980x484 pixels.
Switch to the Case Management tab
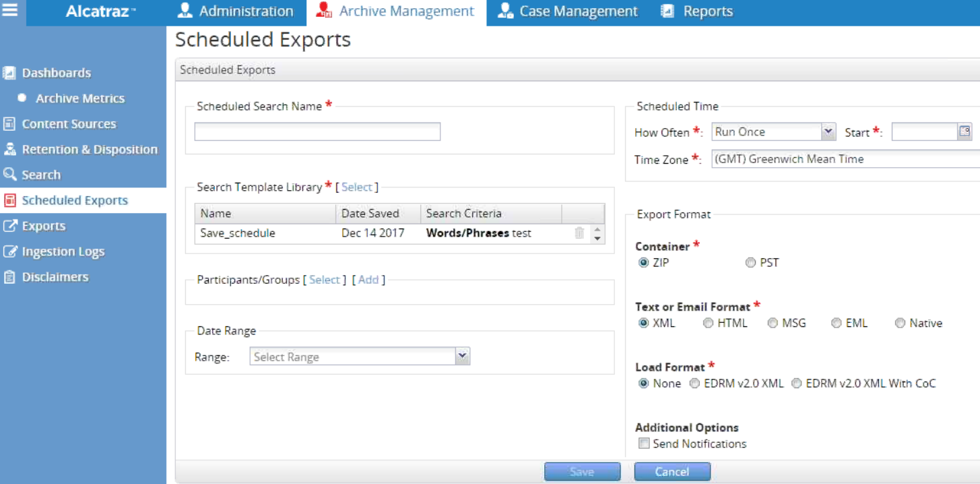click(x=568, y=11)
